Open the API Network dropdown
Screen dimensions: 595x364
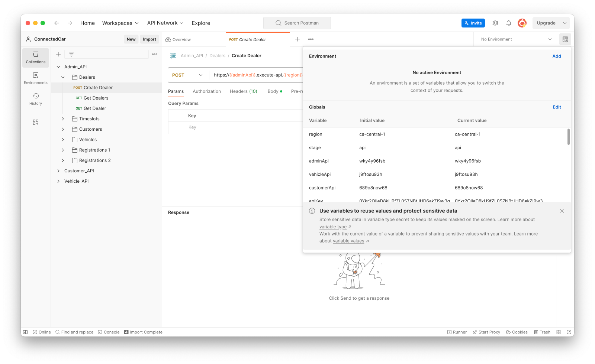pos(165,23)
